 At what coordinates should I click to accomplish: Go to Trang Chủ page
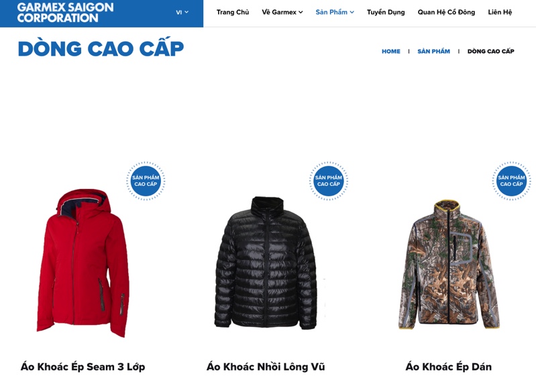tap(233, 12)
